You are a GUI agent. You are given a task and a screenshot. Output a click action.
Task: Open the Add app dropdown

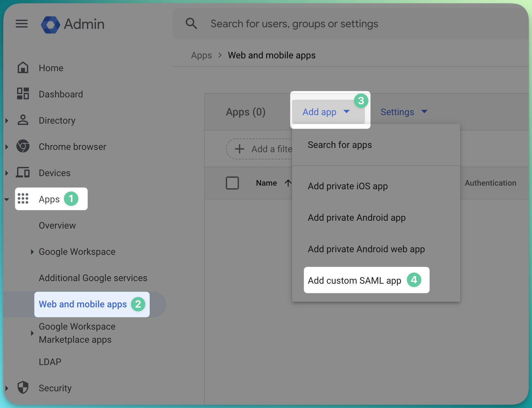329,112
